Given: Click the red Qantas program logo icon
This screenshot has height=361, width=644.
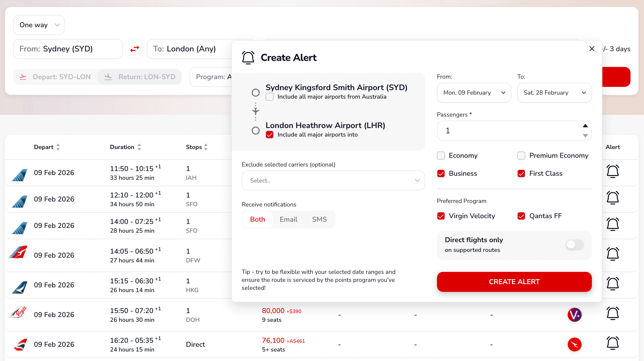Looking at the screenshot, I should coord(574,344).
